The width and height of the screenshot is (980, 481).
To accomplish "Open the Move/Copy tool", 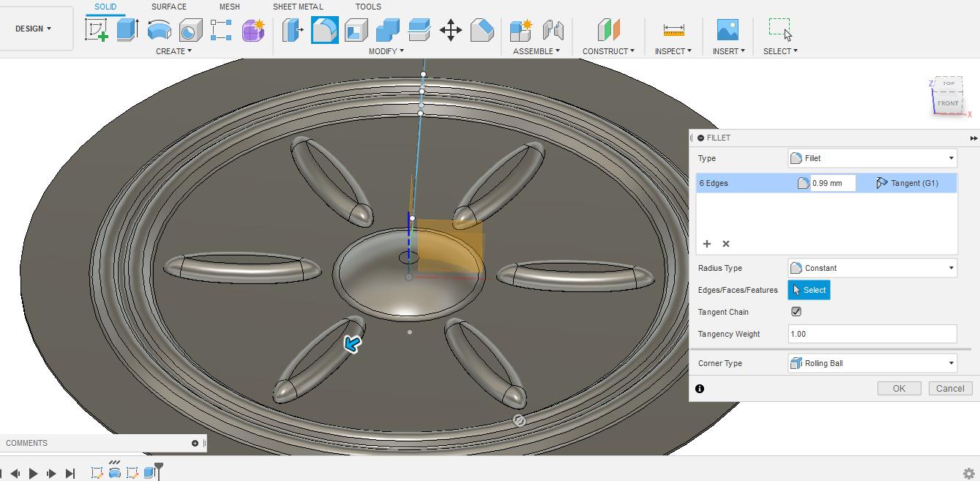I will click(x=450, y=31).
